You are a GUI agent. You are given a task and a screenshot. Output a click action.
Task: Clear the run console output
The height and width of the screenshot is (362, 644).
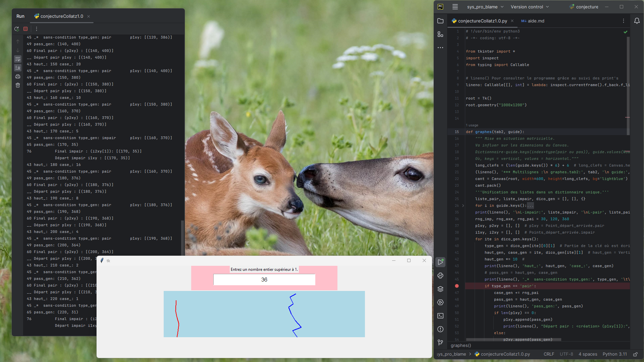point(18,85)
